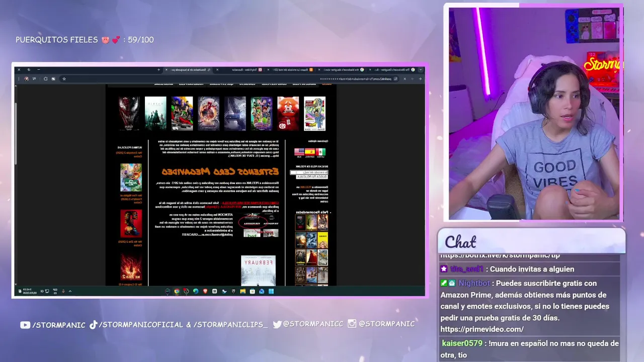Click the browser address bar URL
The width and height of the screenshot is (644, 362).
356,78
